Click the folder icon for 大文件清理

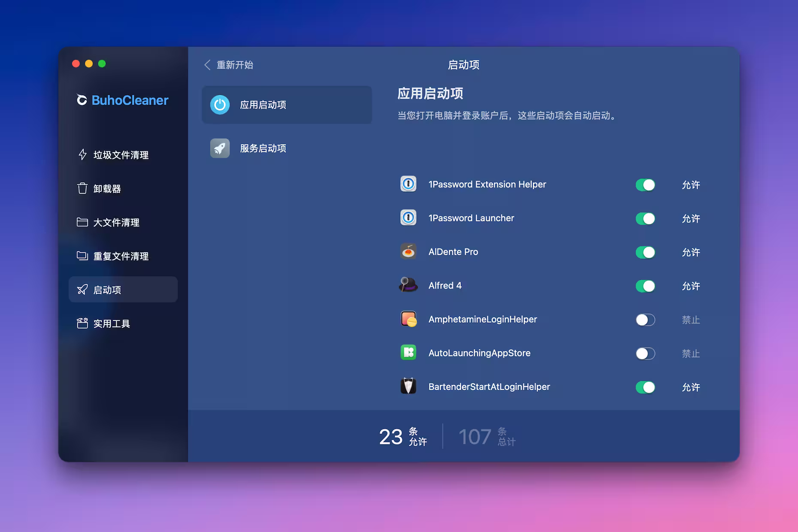coord(82,222)
